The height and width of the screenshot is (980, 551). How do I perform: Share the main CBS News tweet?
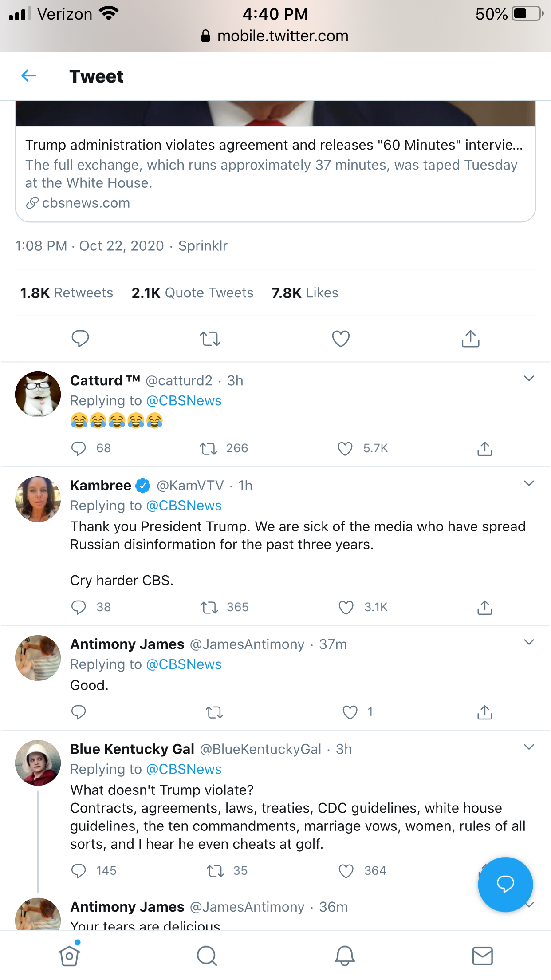click(x=470, y=339)
